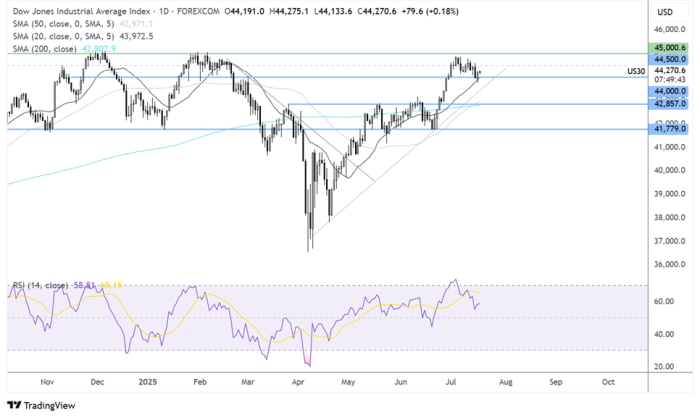This screenshot has width=700, height=418.
Task: Click the US30 symbol label
Action: click(636, 71)
